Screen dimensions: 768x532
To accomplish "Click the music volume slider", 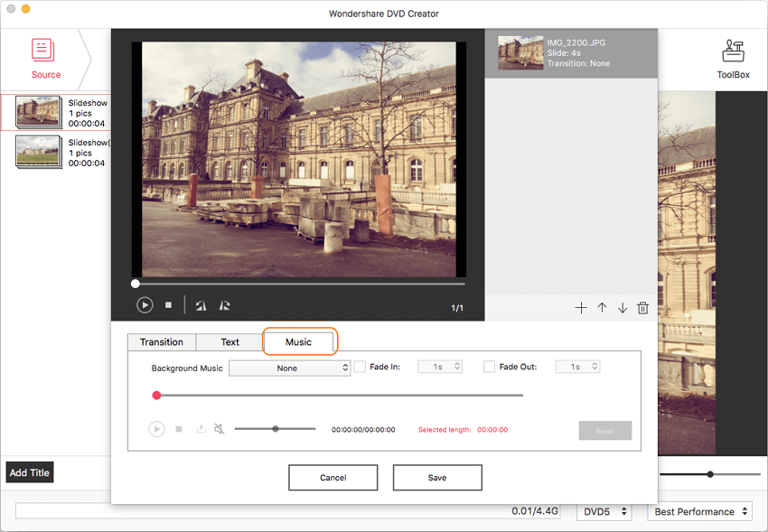I will coord(275,429).
